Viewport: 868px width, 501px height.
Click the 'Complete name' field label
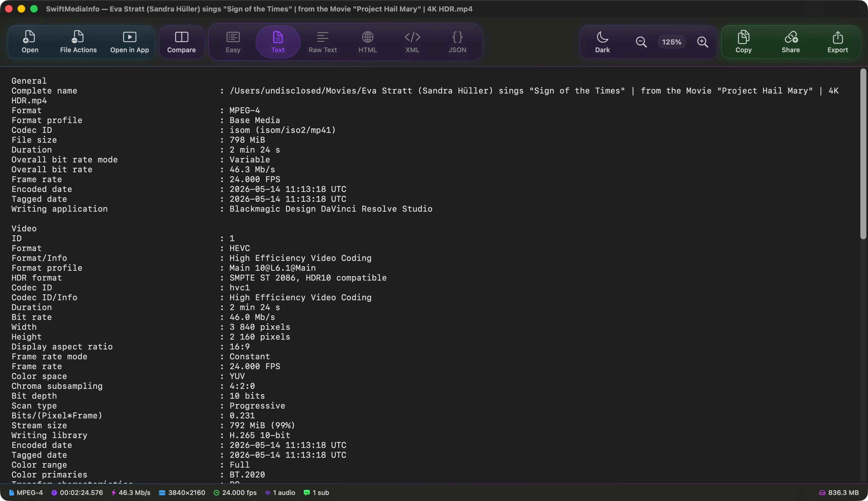[x=44, y=91]
